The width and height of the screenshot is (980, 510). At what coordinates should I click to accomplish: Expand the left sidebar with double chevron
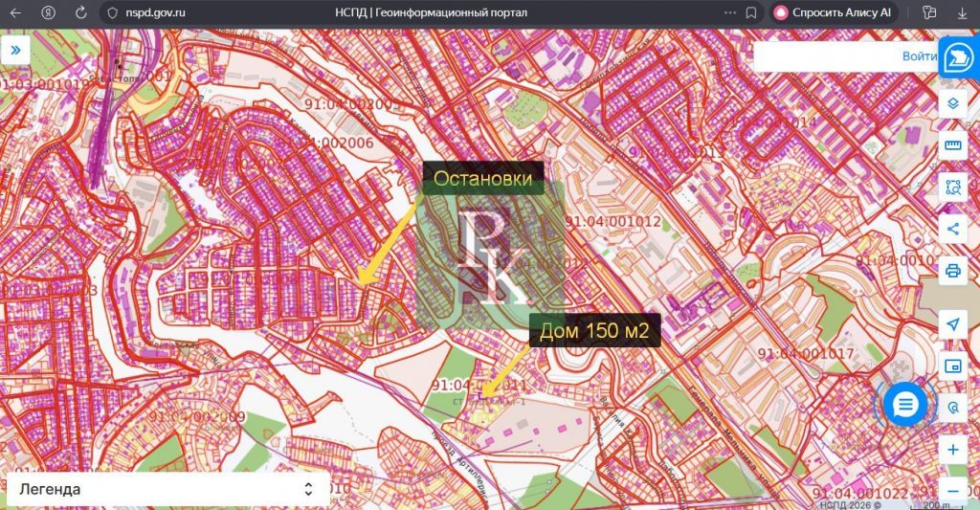(16, 50)
